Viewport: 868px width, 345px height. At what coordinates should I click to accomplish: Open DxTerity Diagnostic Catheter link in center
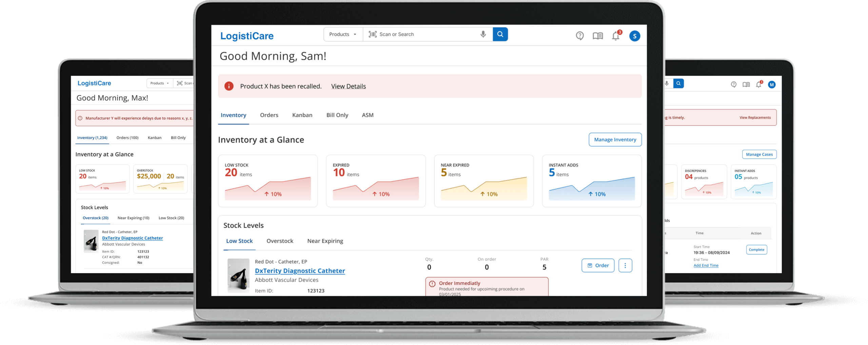[x=300, y=271]
